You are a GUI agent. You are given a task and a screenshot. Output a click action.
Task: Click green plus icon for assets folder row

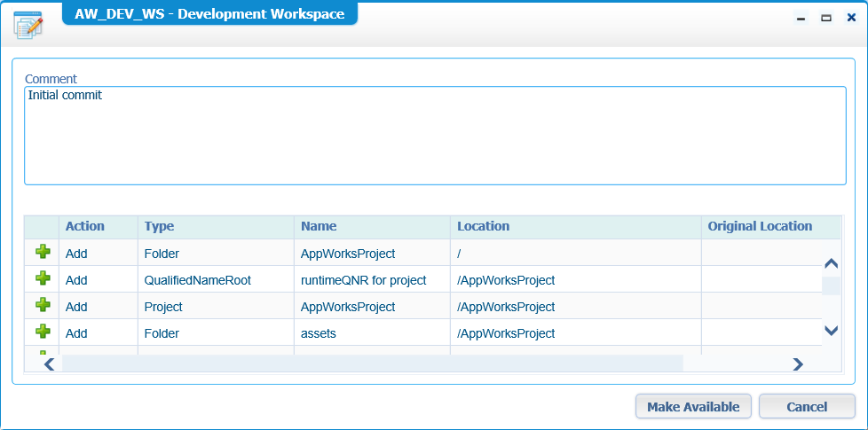(x=43, y=332)
